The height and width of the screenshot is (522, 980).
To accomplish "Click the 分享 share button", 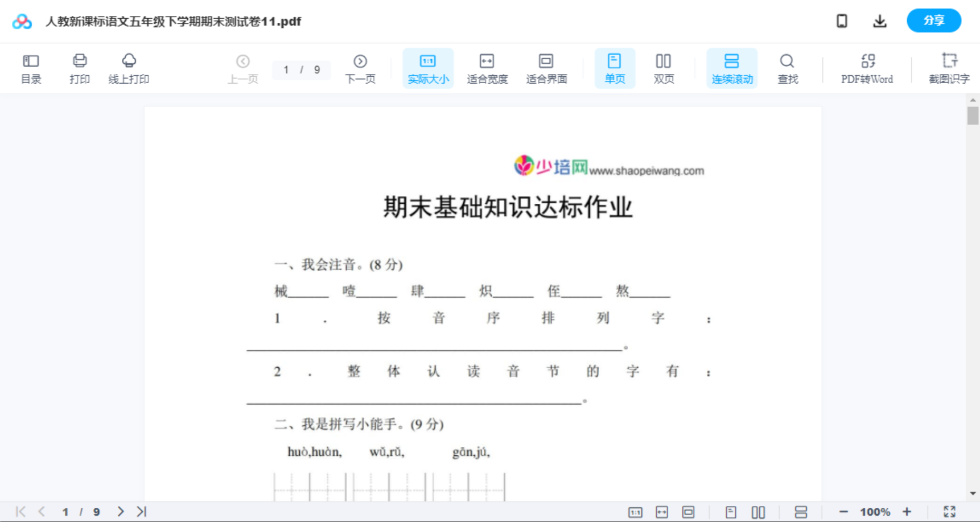I will pyautogui.click(x=933, y=20).
